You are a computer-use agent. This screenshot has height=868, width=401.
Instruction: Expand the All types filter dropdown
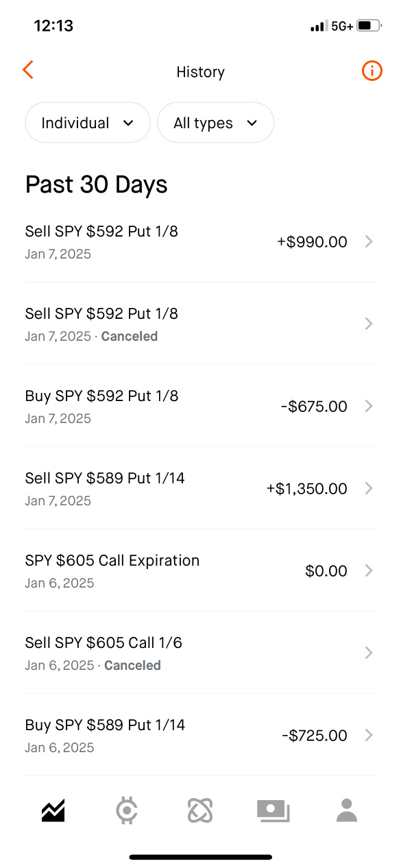[216, 123]
